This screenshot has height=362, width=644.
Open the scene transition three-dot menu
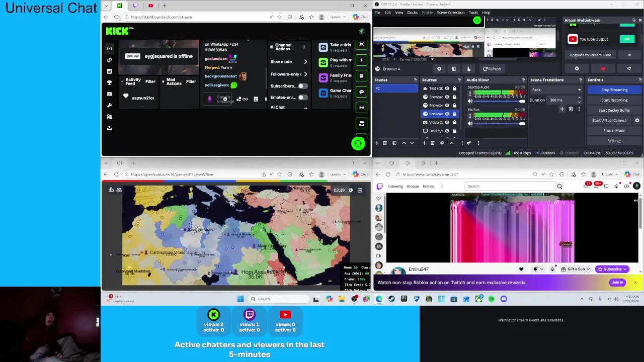click(579, 109)
